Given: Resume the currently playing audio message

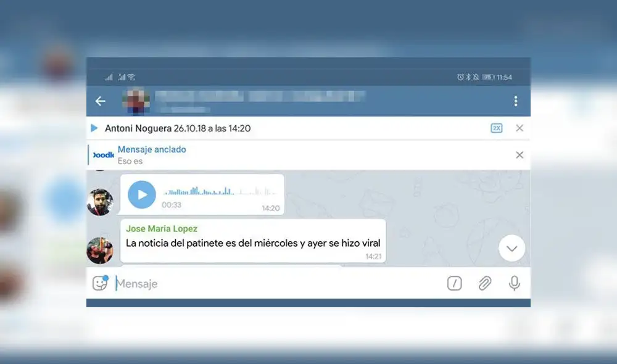Looking at the screenshot, I should [94, 128].
